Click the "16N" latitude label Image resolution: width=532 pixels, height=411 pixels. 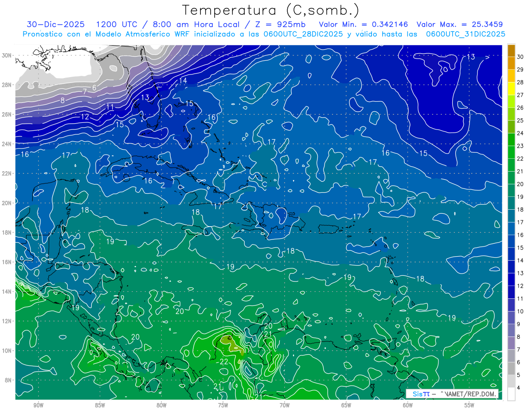click(7, 262)
